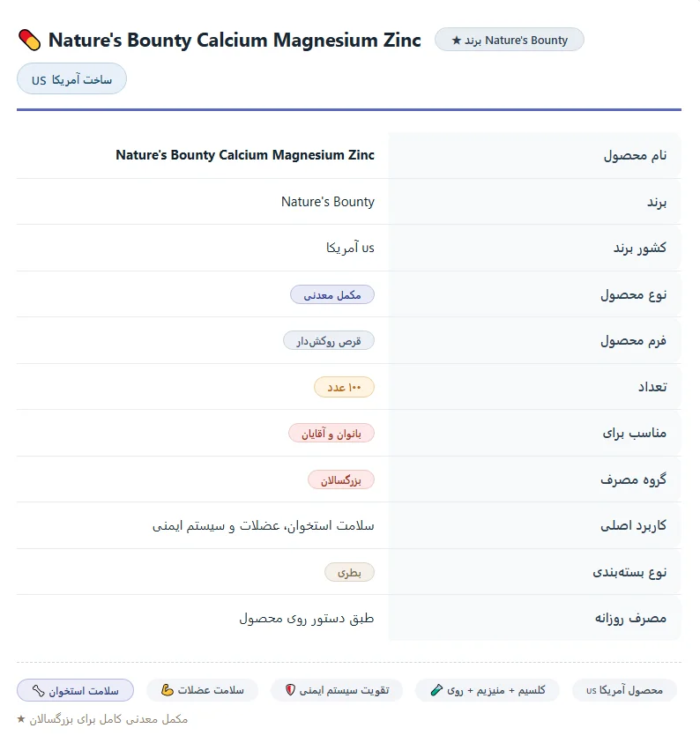Click the بانوان و آقایان pill

click(x=331, y=433)
